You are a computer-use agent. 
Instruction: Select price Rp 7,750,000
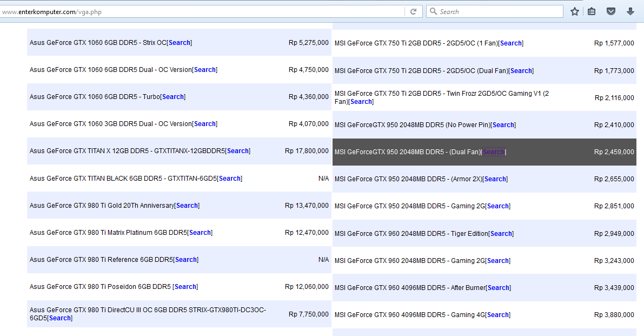click(308, 314)
